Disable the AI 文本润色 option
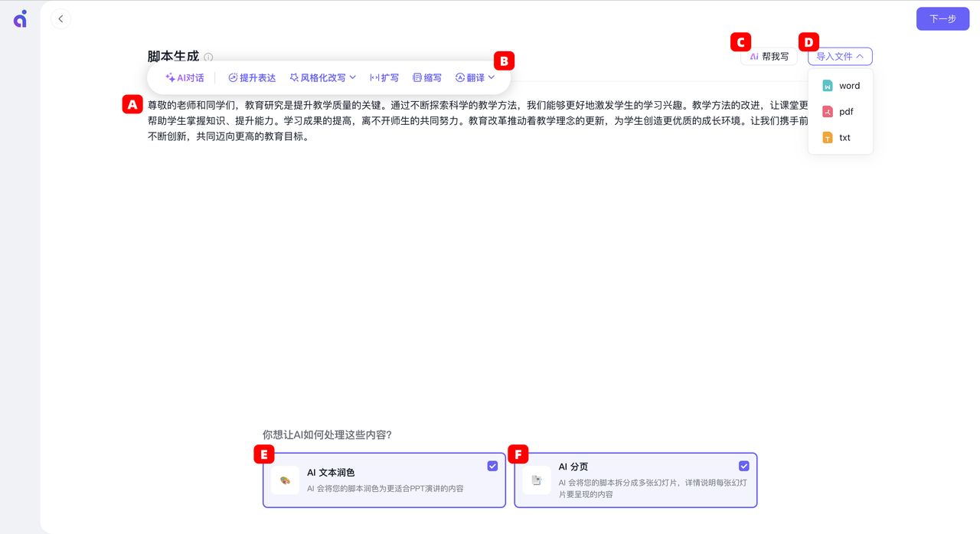The image size is (980, 534). [492, 465]
